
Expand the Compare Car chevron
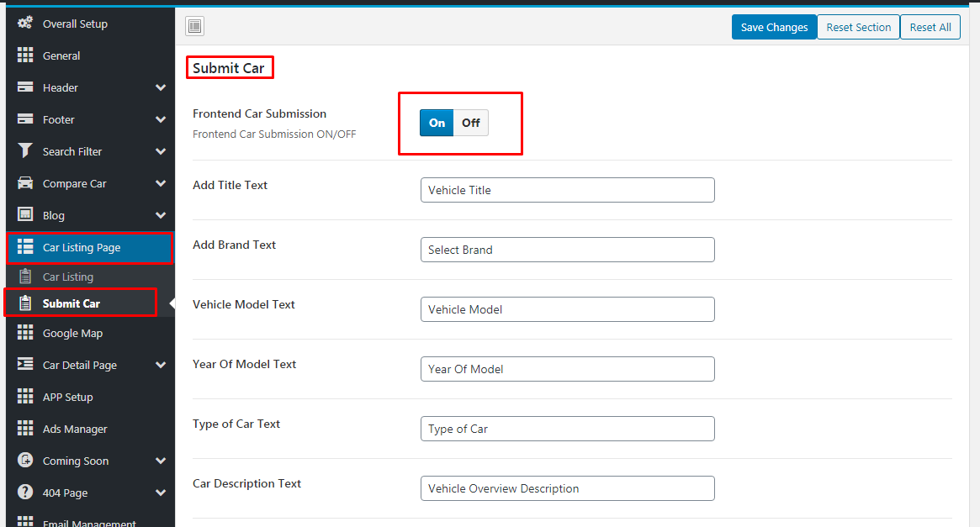coord(161,183)
